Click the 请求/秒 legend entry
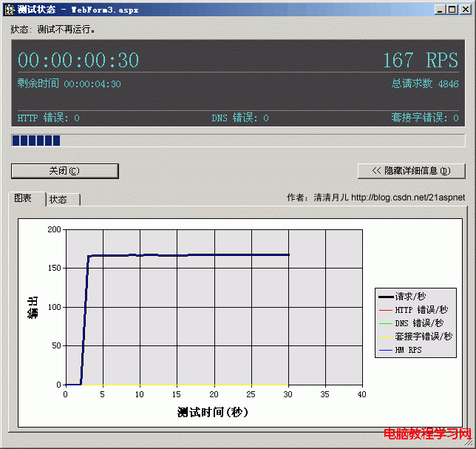 [x=402, y=296]
